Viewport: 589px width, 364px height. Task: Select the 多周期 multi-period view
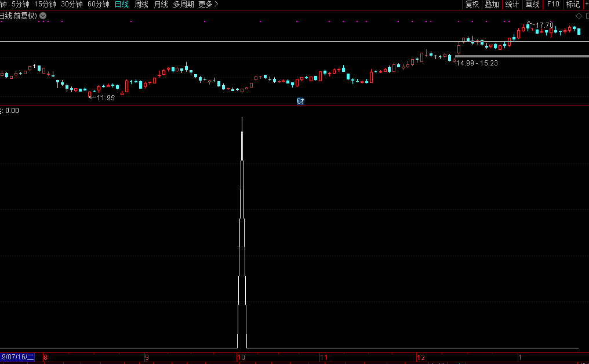[183, 4]
